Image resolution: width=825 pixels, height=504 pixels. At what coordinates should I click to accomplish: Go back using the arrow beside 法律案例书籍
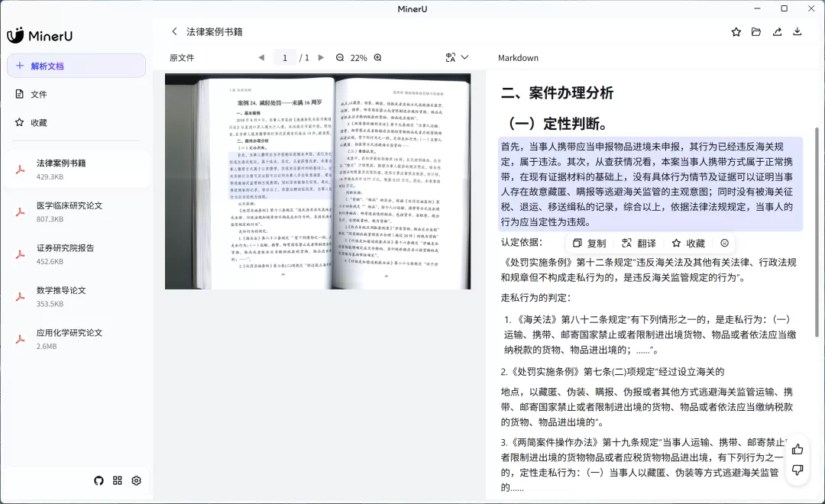(174, 31)
